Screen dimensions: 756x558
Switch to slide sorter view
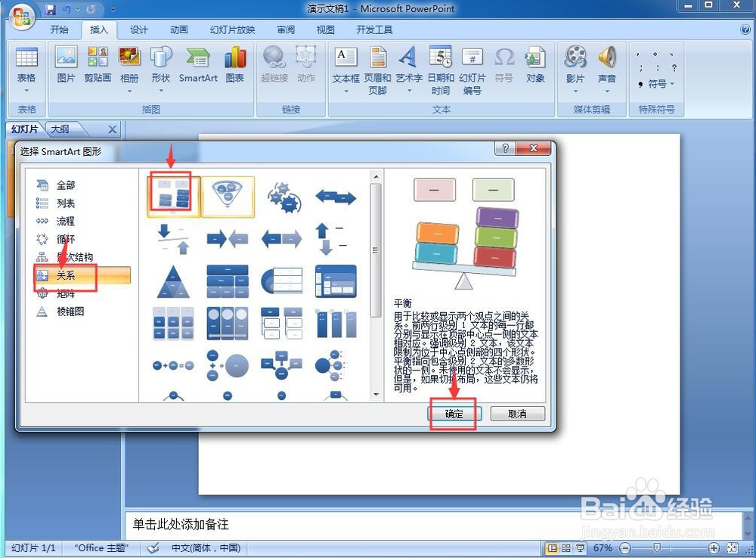click(566, 548)
